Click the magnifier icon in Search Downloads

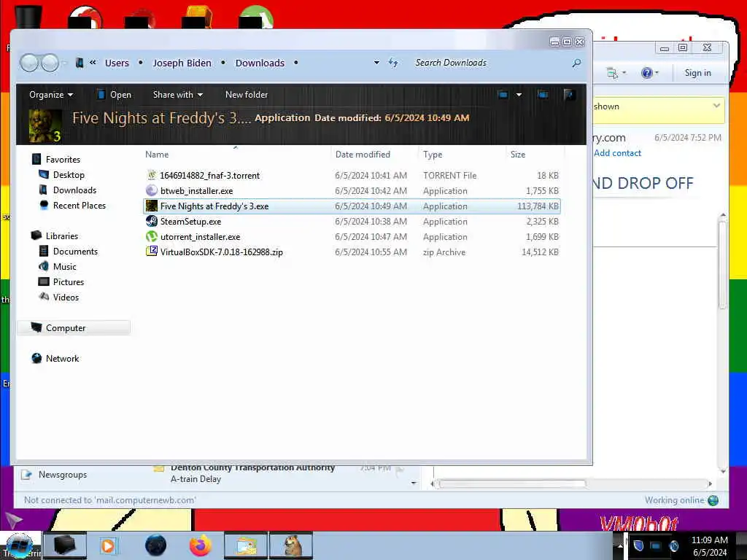pos(576,63)
